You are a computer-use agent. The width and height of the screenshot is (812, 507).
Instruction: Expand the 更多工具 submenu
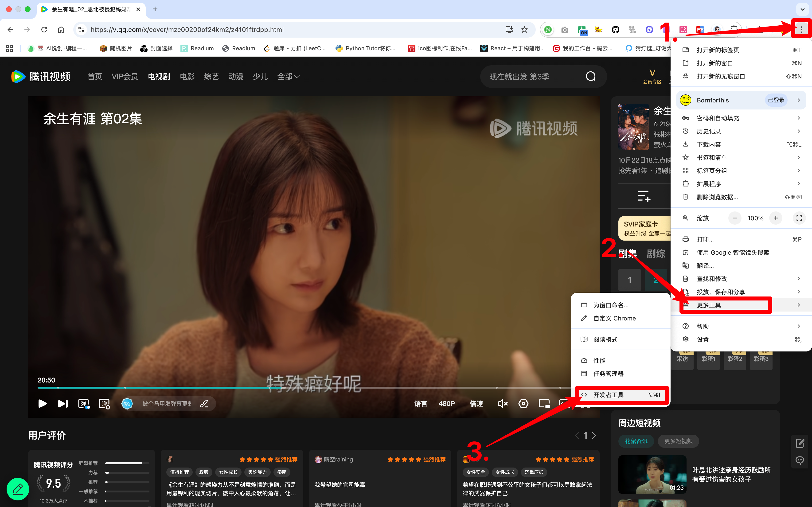point(741,305)
